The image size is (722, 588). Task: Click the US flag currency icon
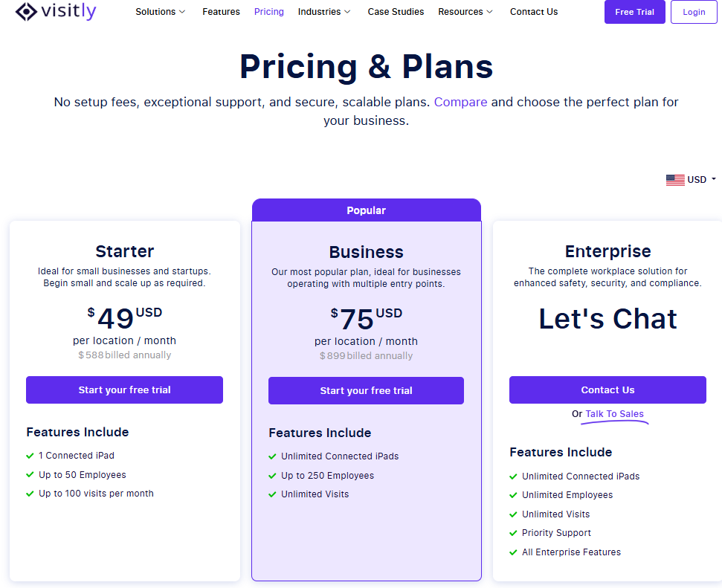point(675,180)
